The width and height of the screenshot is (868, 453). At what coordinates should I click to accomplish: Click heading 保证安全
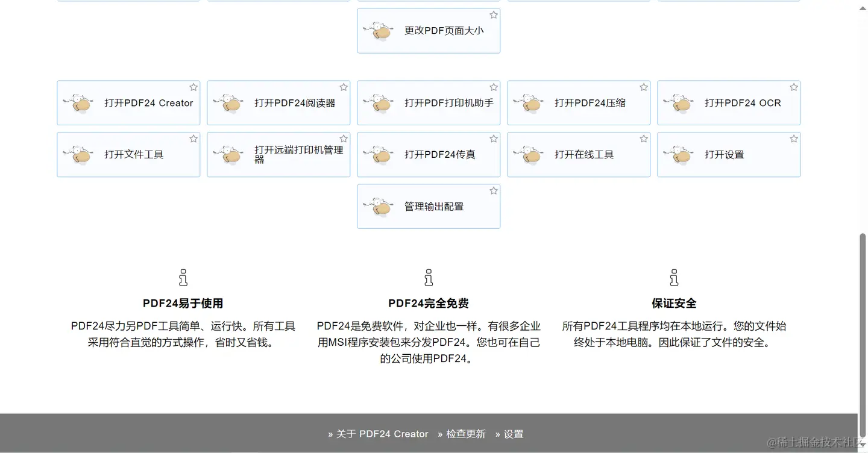pyautogui.click(x=674, y=304)
